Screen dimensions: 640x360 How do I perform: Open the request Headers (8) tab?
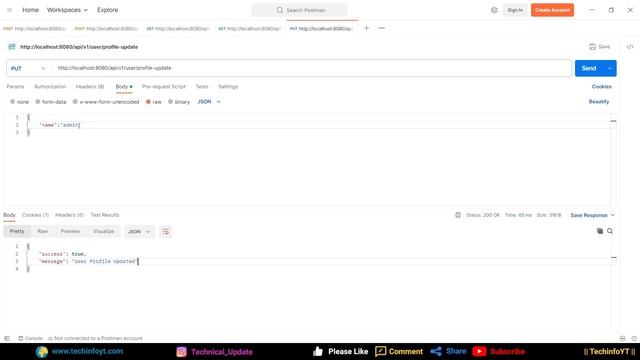coord(90,87)
